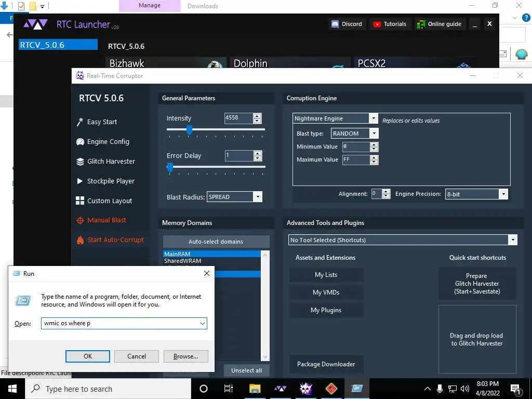532x399 pixels.
Task: Show hidden system tray icons
Action: click(428, 389)
